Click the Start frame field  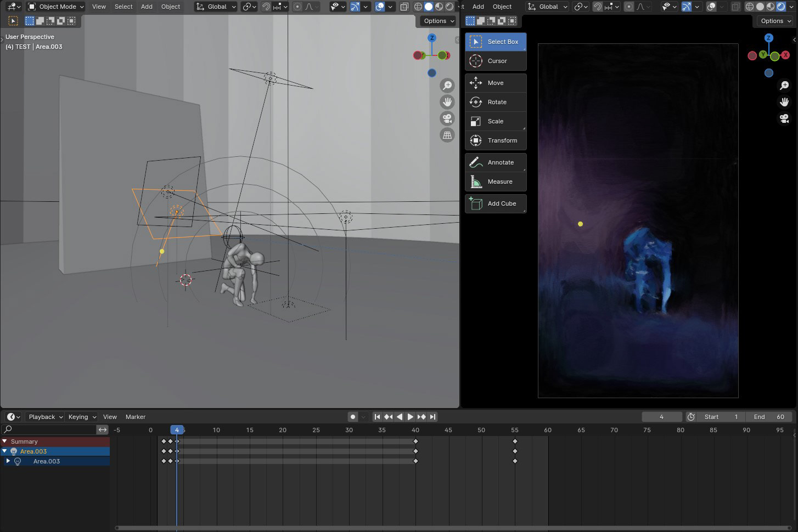click(x=720, y=417)
